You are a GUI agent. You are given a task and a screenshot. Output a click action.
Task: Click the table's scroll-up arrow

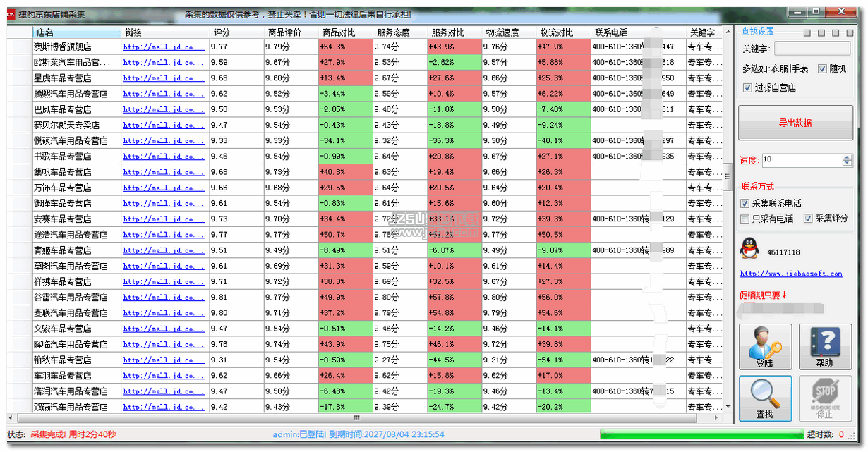728,31
